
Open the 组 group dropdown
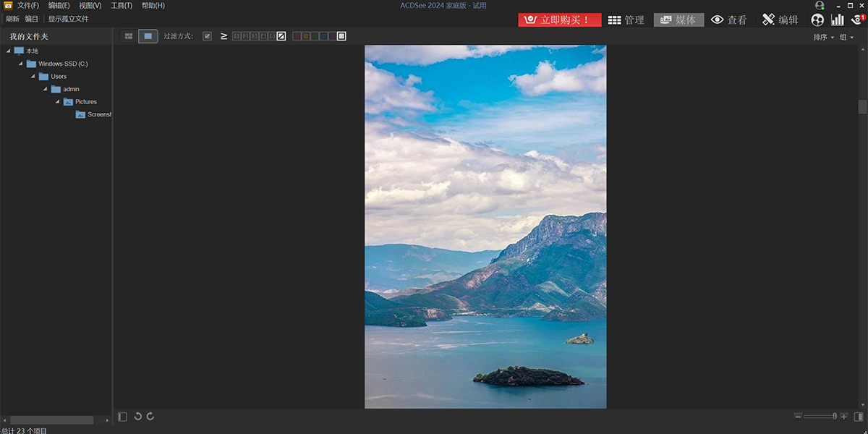click(846, 37)
